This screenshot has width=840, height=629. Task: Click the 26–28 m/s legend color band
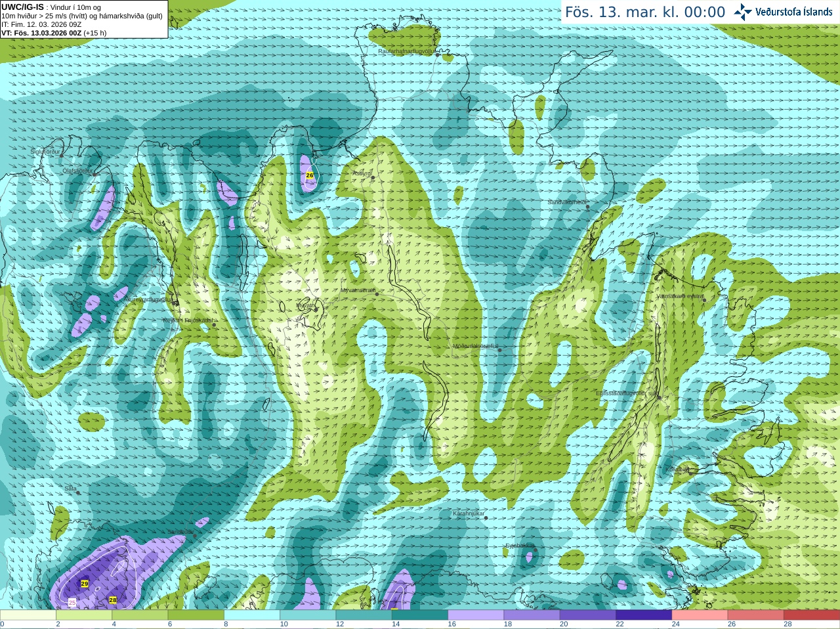click(756, 615)
